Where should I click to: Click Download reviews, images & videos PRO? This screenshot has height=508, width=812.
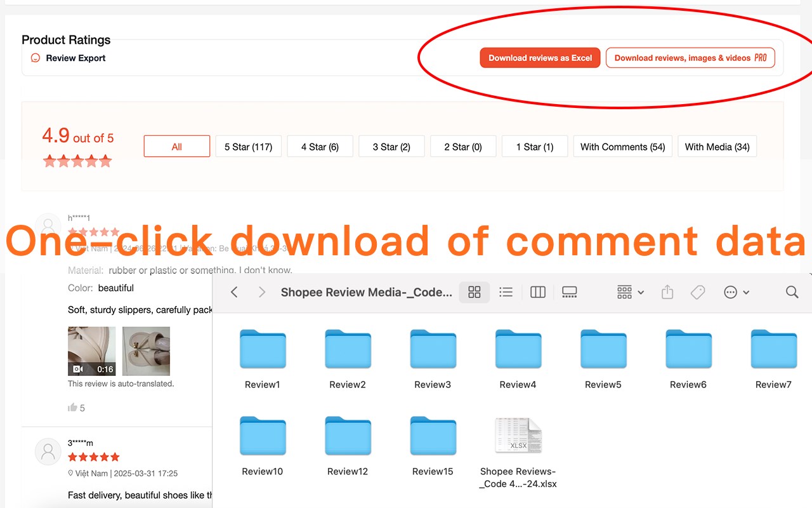pos(691,57)
